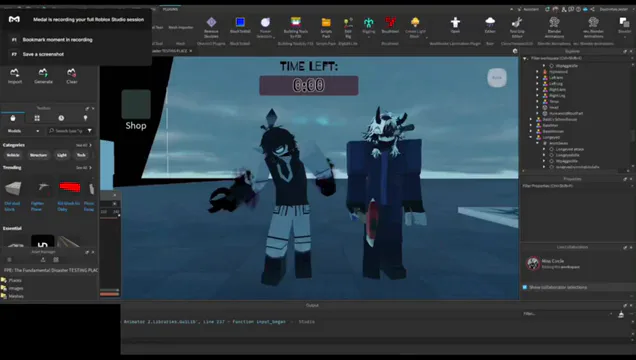Enable Show collaborator selections checkbox
The image size is (636, 360).
525,287
